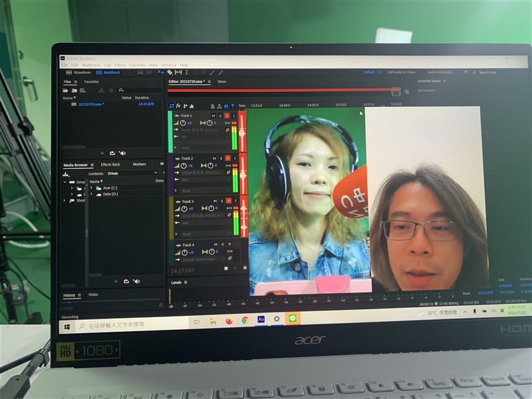
Task: Switch to Multitrack view
Action: 108,72
